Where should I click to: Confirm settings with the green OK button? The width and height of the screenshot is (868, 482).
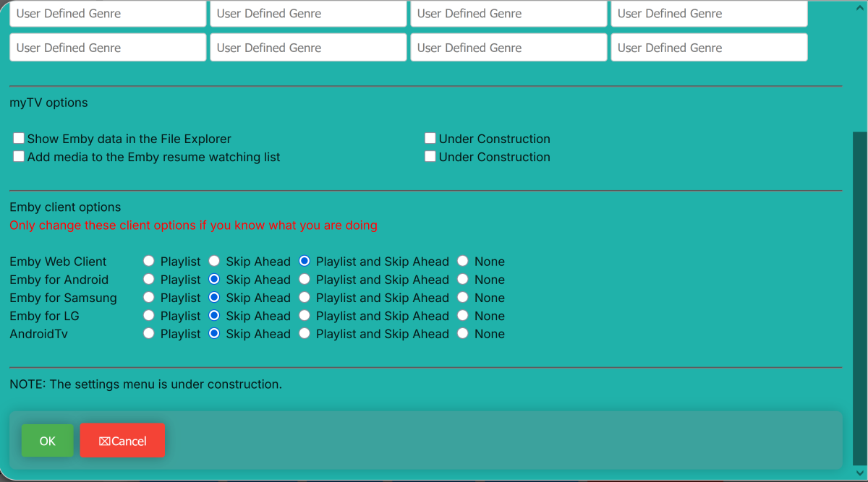click(x=48, y=441)
